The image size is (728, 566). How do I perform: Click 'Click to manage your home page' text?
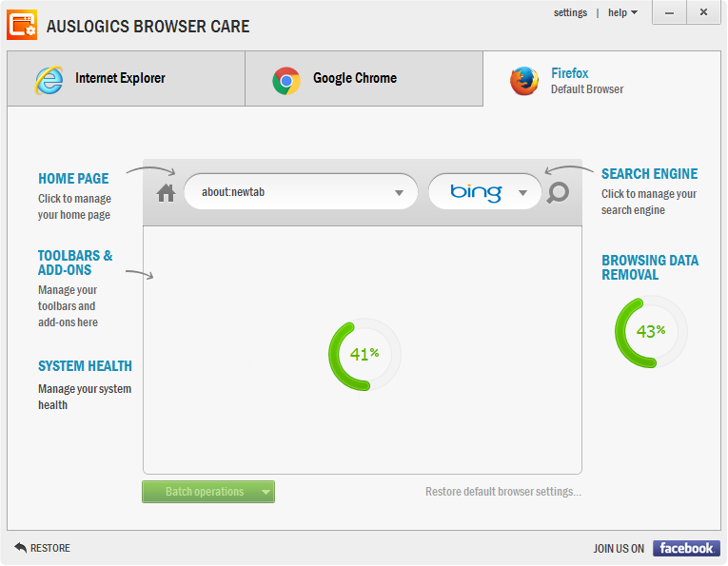coord(74,206)
